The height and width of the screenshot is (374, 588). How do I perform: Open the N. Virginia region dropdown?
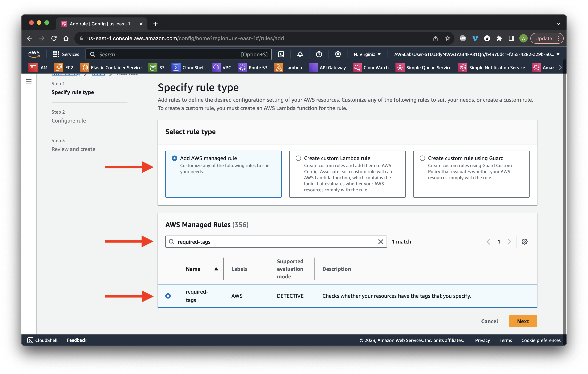coord(367,54)
